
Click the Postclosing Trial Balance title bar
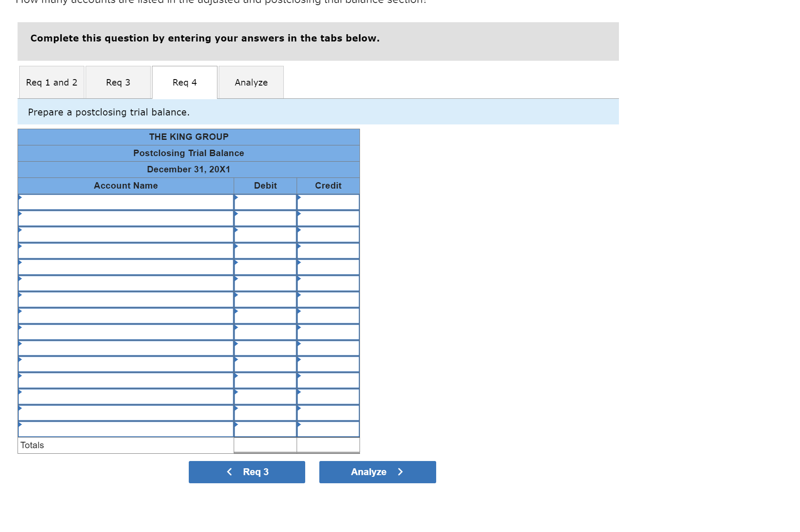tap(188, 153)
